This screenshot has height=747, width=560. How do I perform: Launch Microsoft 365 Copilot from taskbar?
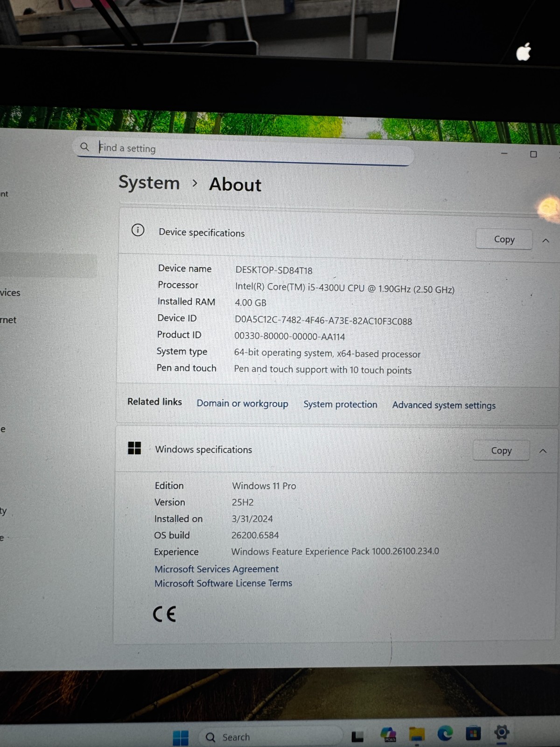point(388,734)
